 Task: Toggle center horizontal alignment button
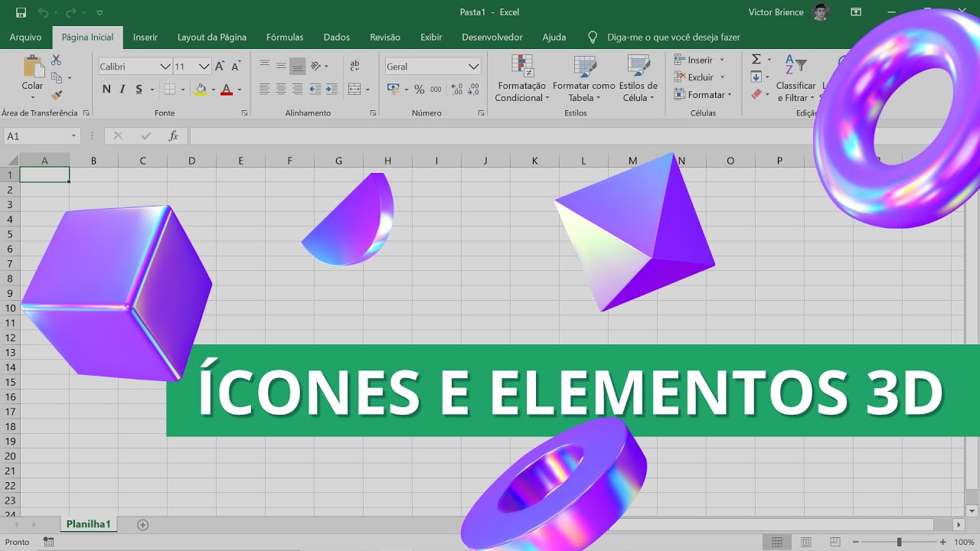point(281,90)
